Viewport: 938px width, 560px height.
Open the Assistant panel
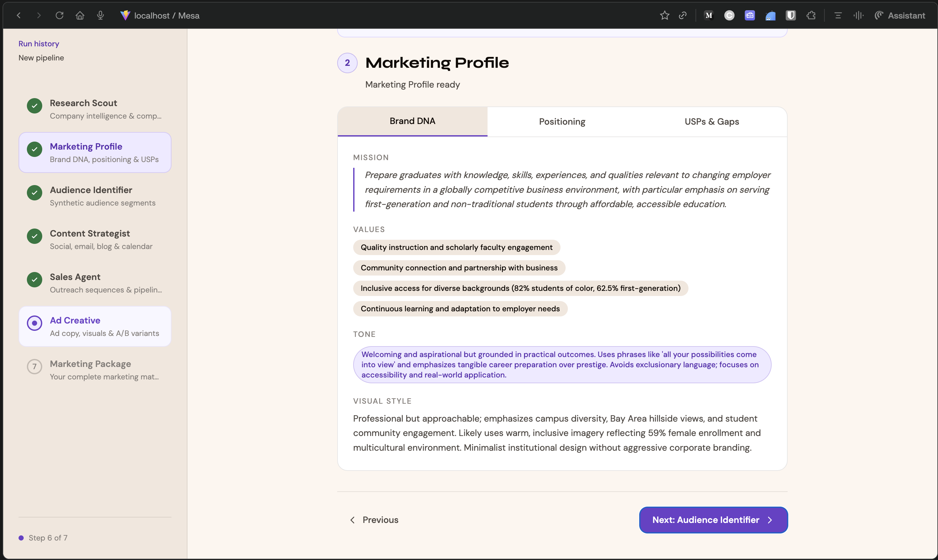coord(900,15)
